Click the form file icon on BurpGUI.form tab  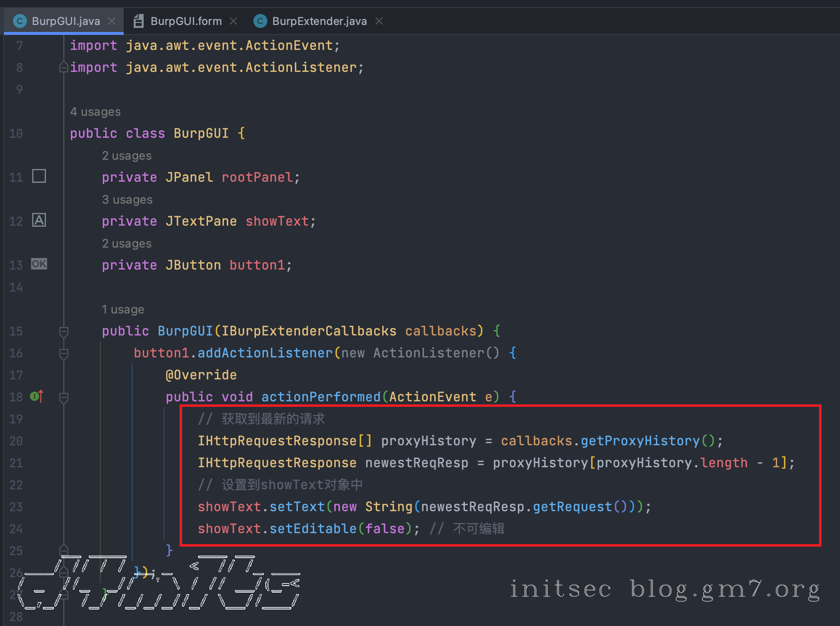click(x=139, y=21)
